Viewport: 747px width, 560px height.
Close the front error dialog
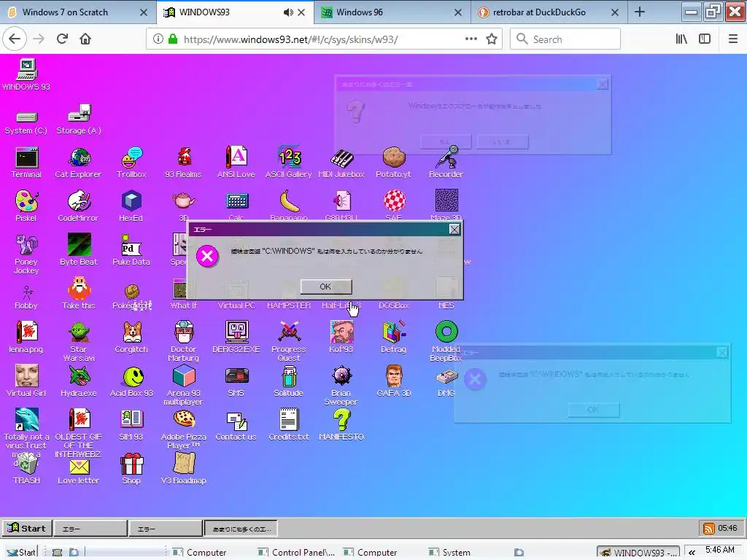[x=454, y=230]
